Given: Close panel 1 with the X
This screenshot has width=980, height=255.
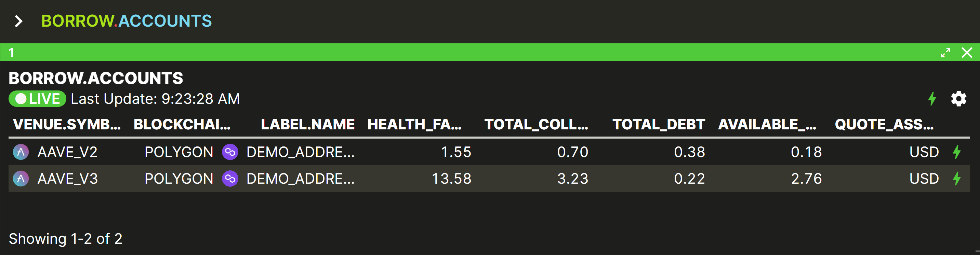Looking at the screenshot, I should pos(967,53).
